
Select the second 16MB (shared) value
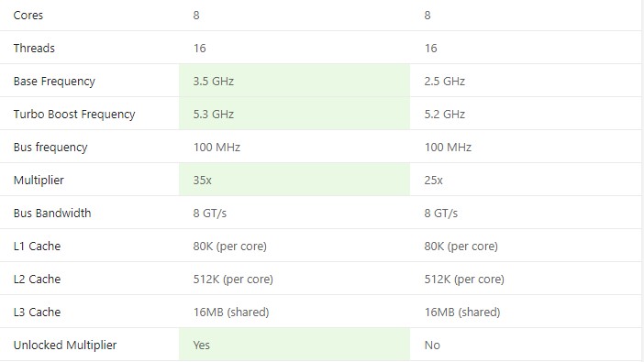(462, 313)
